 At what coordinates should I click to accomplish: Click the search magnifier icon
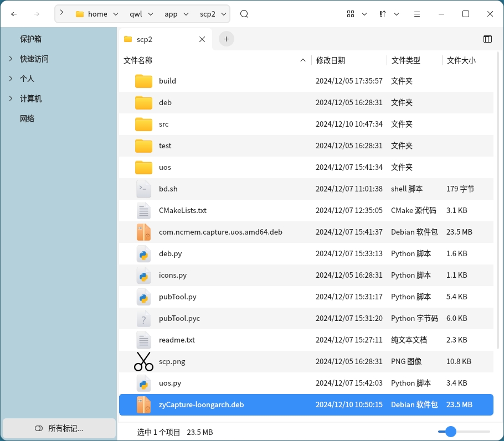(x=244, y=14)
